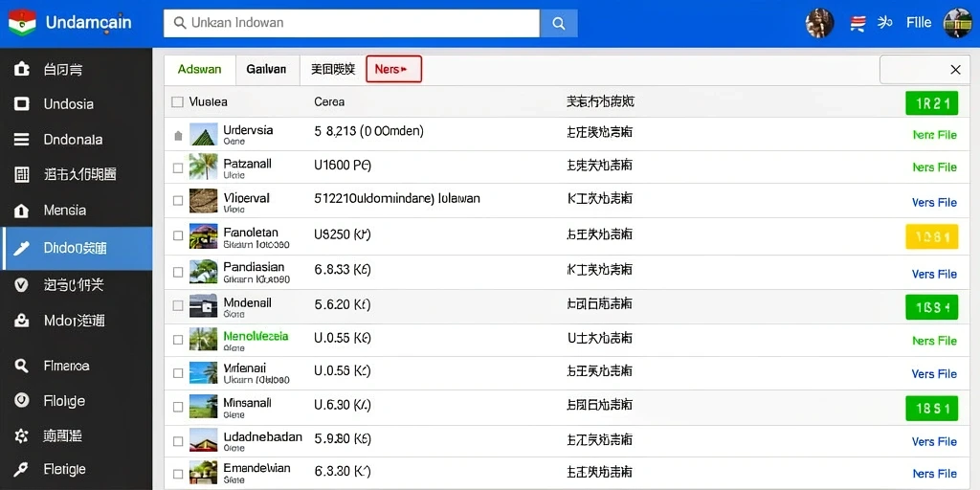Screen dimensions: 980x490
Task: Click the translate icon beside Flile
Action: tap(884, 23)
